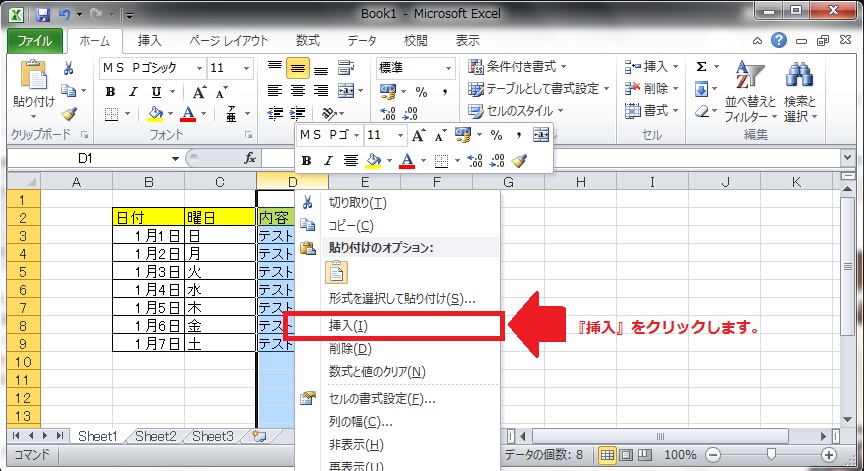Switch to the 校閲 tab
This screenshot has width=864, height=471.
click(x=415, y=40)
